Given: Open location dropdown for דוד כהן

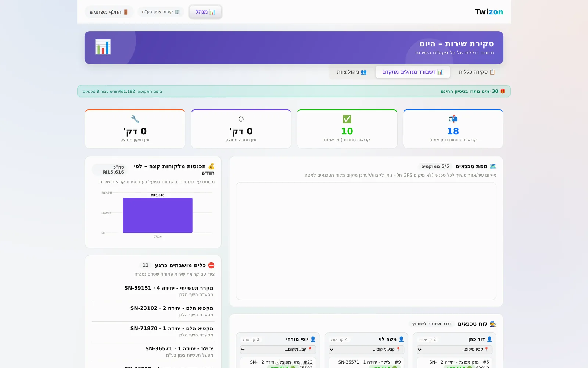Looking at the screenshot, I should (x=455, y=349).
